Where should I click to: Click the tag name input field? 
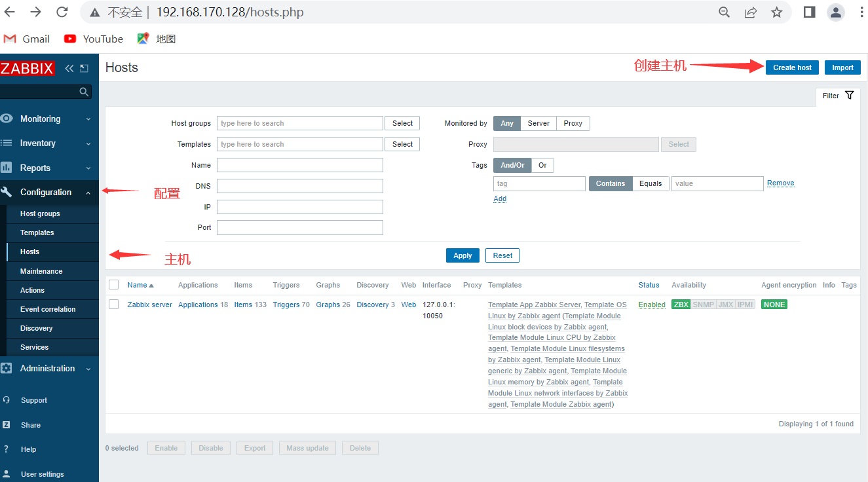click(x=539, y=183)
